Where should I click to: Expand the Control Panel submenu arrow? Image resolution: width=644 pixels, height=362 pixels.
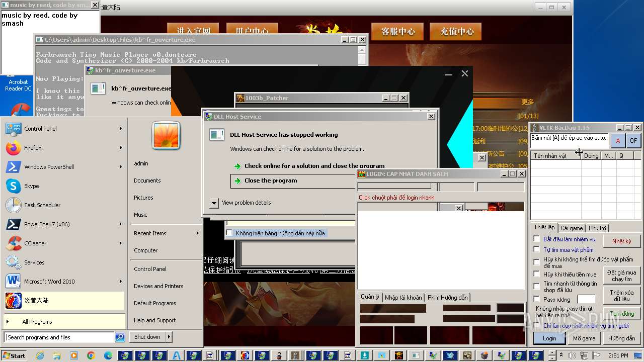tap(121, 129)
